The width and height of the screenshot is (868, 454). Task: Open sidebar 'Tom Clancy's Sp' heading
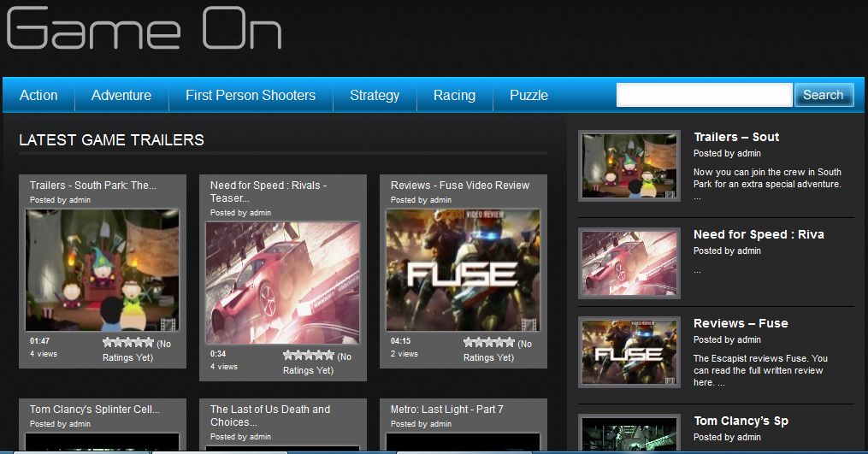pos(741,422)
